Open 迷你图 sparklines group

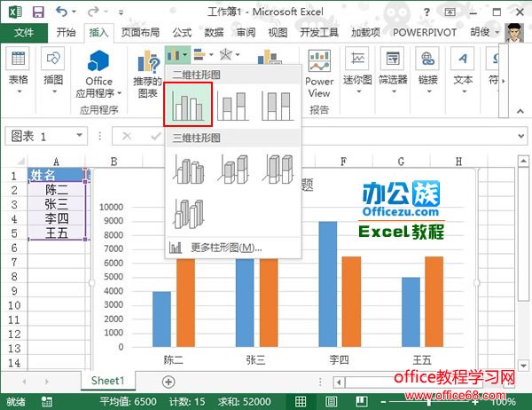(x=357, y=70)
